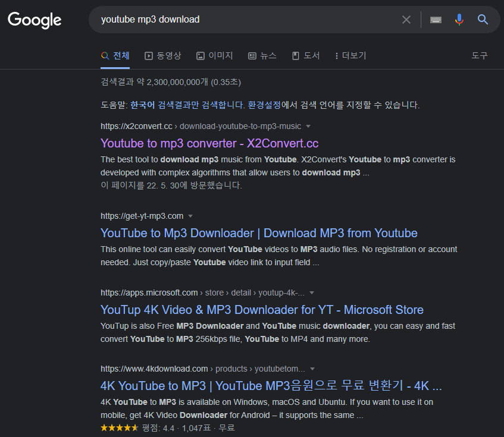The height and width of the screenshot is (437, 504).
Task: Click the 이 페이지를 22. 5. 30에 방문했습니다 note
Action: pyautogui.click(x=171, y=186)
